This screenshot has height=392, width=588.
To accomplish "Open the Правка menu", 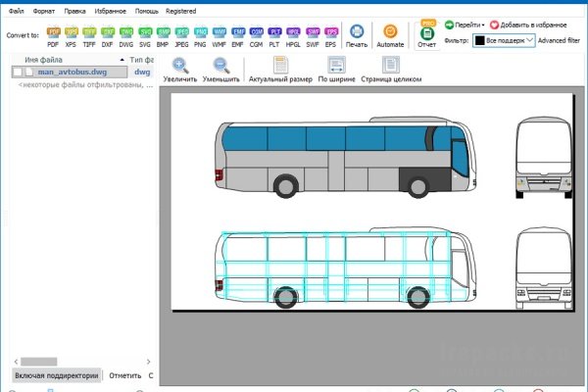I will pyautogui.click(x=74, y=11).
